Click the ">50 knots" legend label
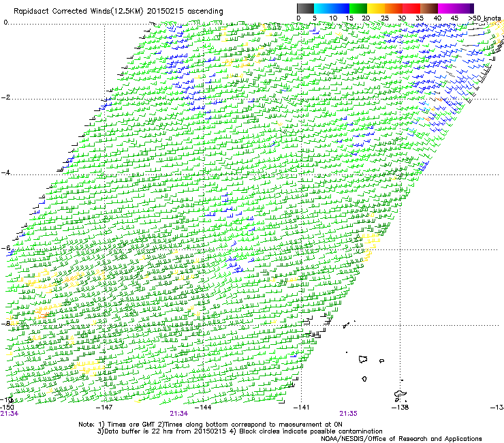 pyautogui.click(x=484, y=18)
